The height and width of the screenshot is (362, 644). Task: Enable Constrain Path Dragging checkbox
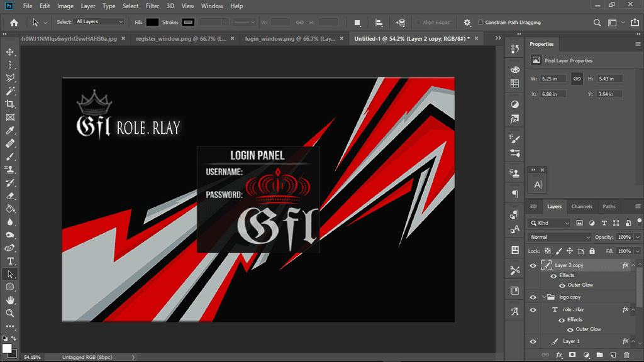480,23
